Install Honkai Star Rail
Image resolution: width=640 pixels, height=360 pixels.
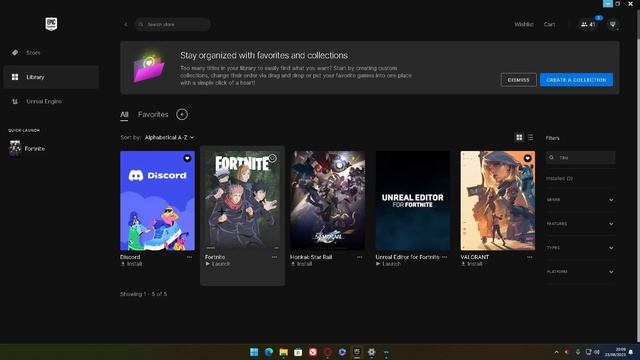point(302,264)
